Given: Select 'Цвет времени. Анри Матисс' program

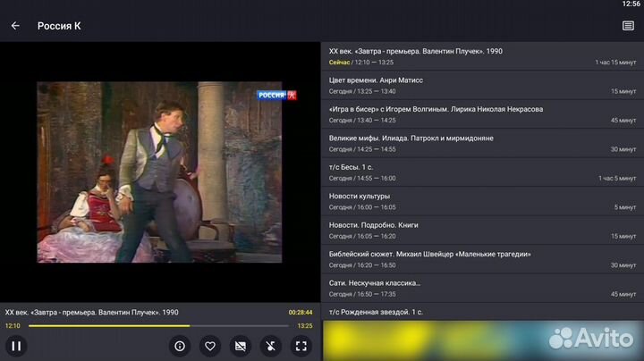Looking at the screenshot, I should [x=482, y=86].
